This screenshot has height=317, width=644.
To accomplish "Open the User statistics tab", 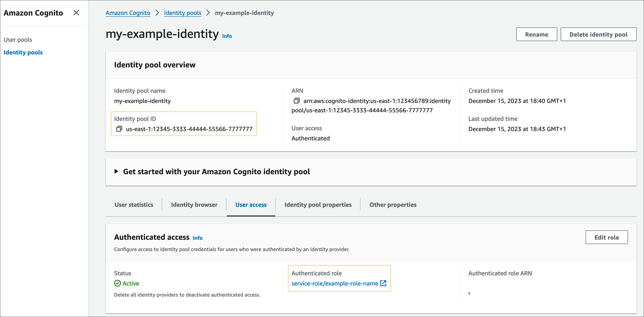I will click(x=134, y=205).
